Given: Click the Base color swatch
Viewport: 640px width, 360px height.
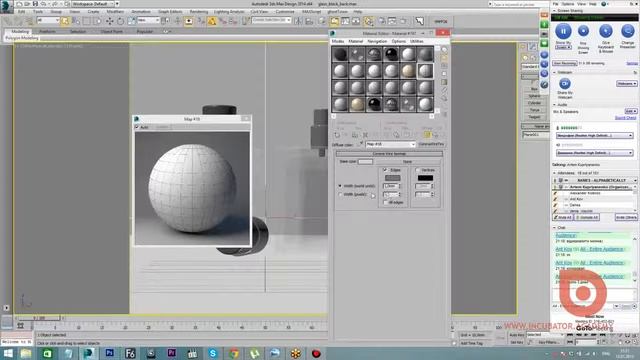Looking at the screenshot, I should pyautogui.click(x=365, y=162).
